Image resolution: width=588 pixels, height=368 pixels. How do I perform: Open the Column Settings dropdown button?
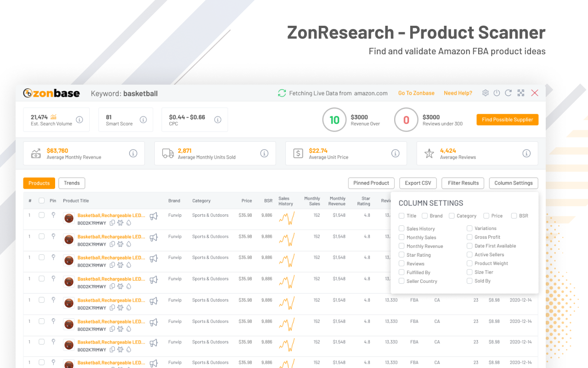[514, 183]
